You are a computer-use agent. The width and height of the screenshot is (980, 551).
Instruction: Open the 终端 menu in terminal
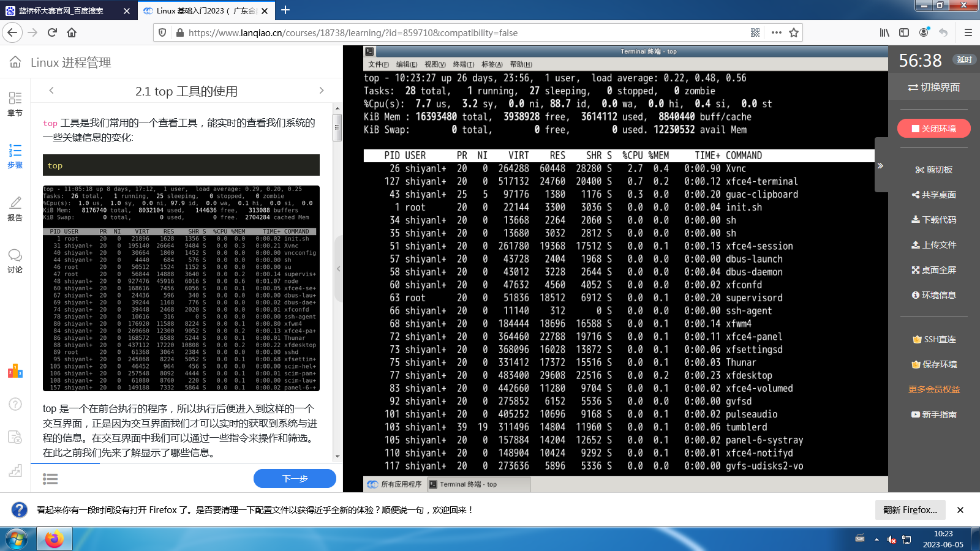pos(464,64)
